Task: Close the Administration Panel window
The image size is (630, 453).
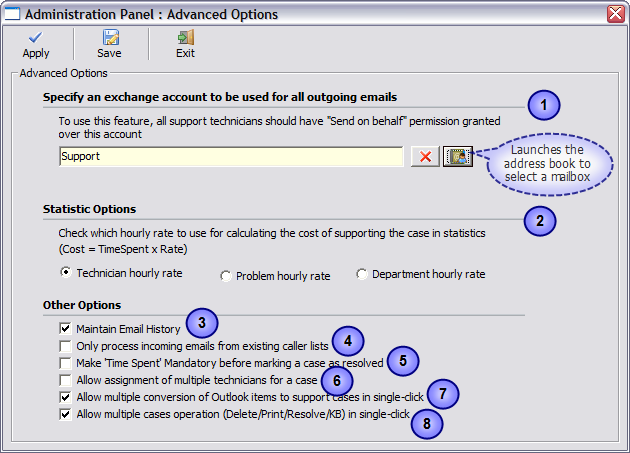Action: (616, 14)
